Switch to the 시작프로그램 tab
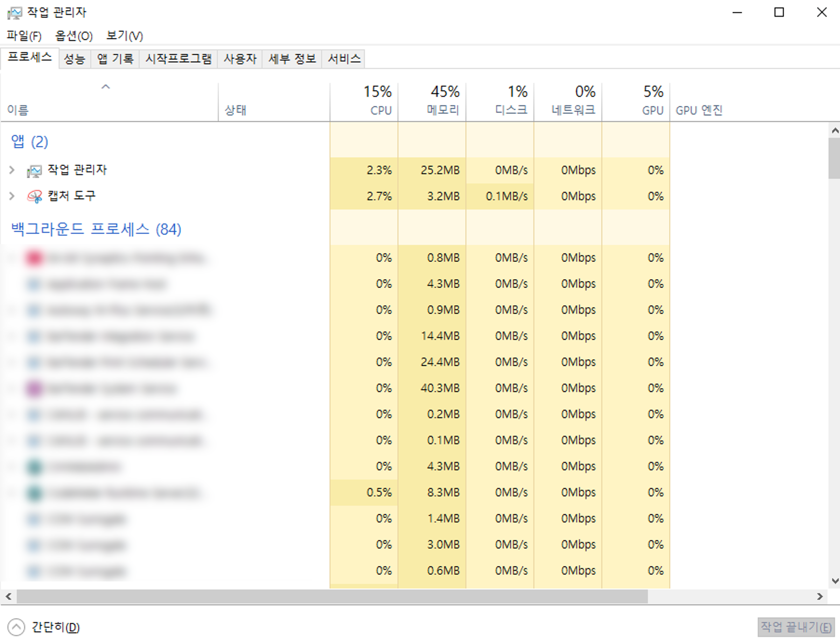This screenshot has height=641, width=840. point(178,59)
